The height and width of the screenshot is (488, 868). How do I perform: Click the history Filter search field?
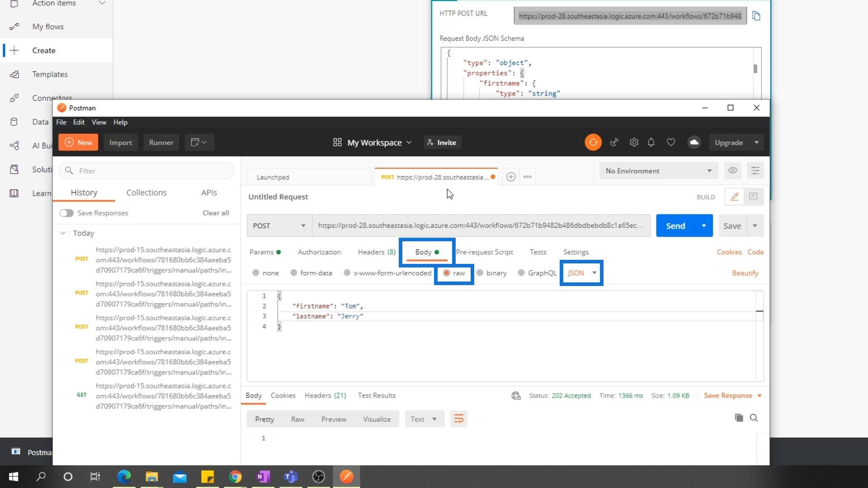point(149,171)
